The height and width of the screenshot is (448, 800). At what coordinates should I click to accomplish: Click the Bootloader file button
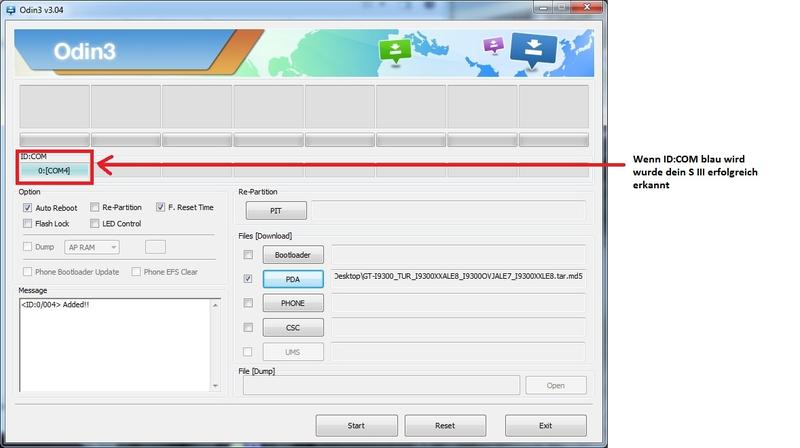point(293,255)
